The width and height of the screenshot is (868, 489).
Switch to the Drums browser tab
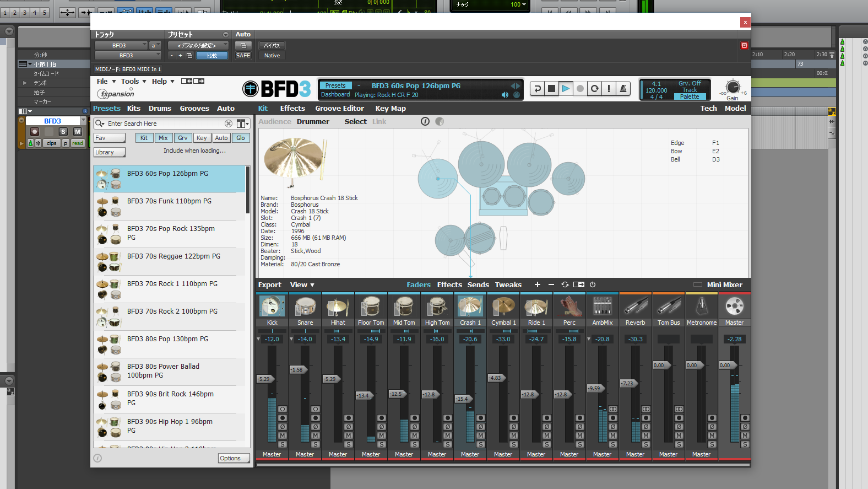[160, 108]
